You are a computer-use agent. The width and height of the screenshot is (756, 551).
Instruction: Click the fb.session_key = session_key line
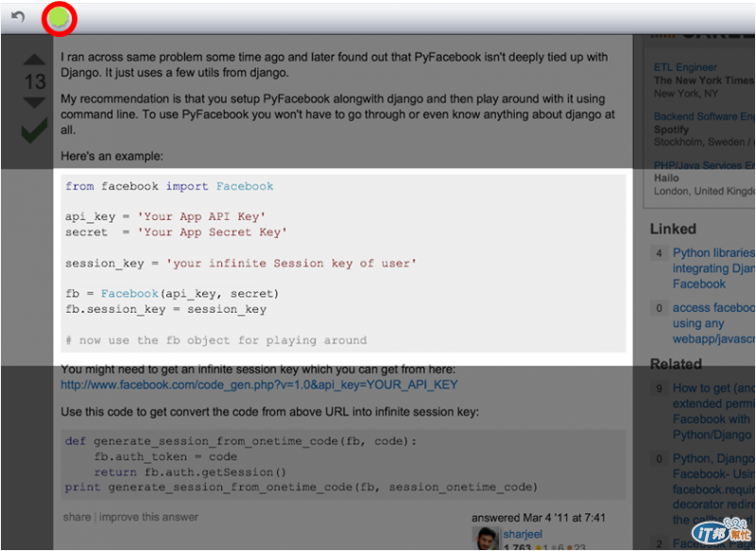click(166, 309)
